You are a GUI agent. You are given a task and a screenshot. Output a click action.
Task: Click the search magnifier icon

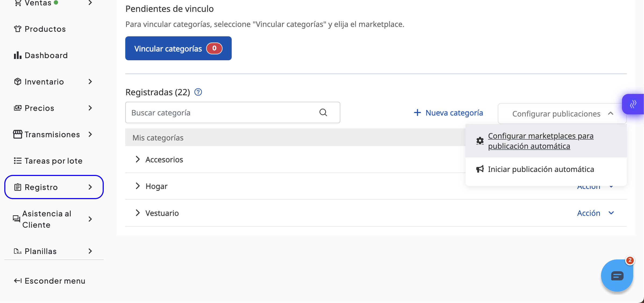click(323, 112)
